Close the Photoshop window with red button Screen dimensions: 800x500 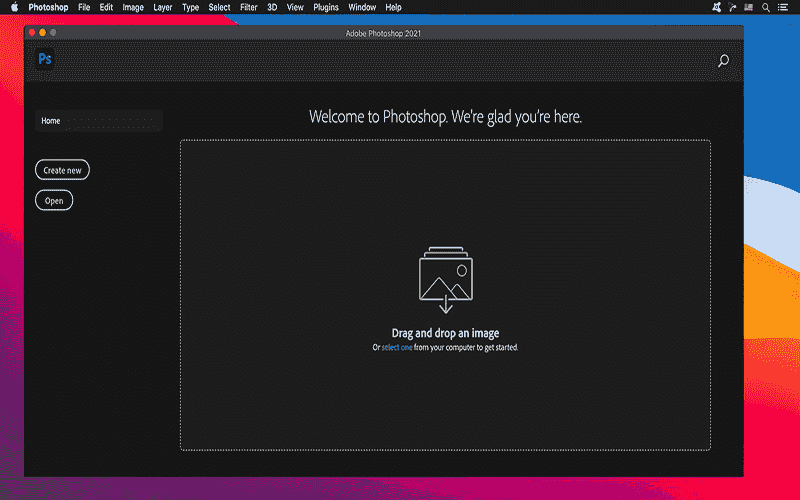(x=32, y=33)
